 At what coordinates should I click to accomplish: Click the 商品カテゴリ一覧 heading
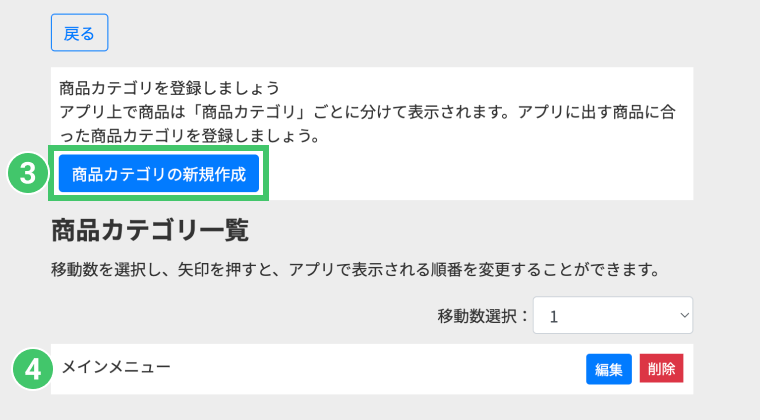tap(149, 231)
